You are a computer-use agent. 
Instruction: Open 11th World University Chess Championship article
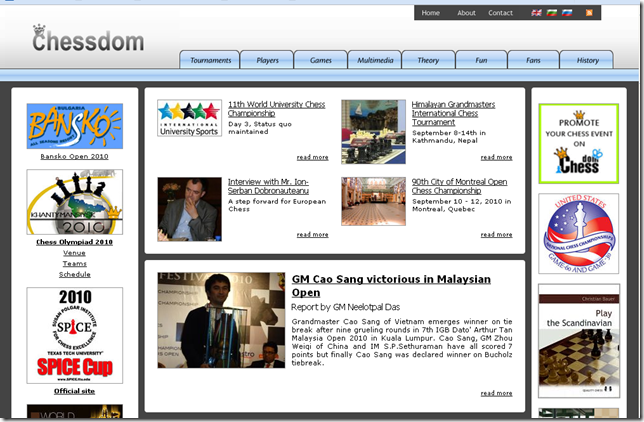(x=276, y=109)
